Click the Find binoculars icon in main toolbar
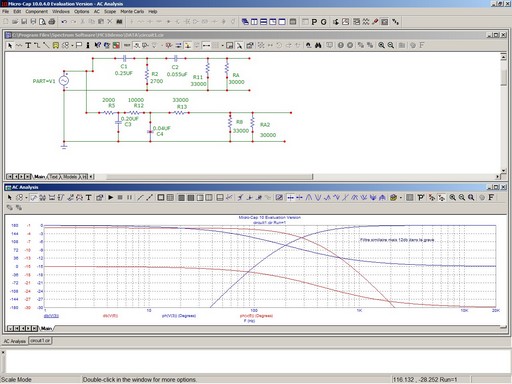Screen dimensions: 512x384 point(119,22)
